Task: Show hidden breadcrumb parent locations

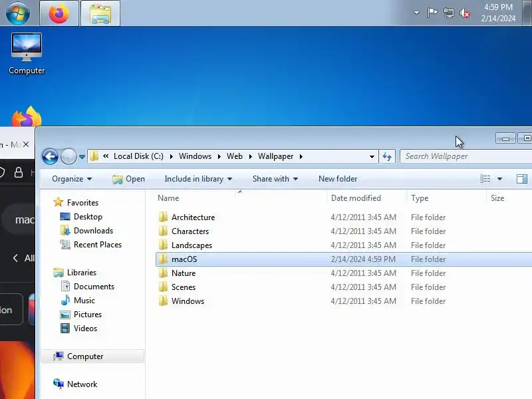Action: pos(106,156)
